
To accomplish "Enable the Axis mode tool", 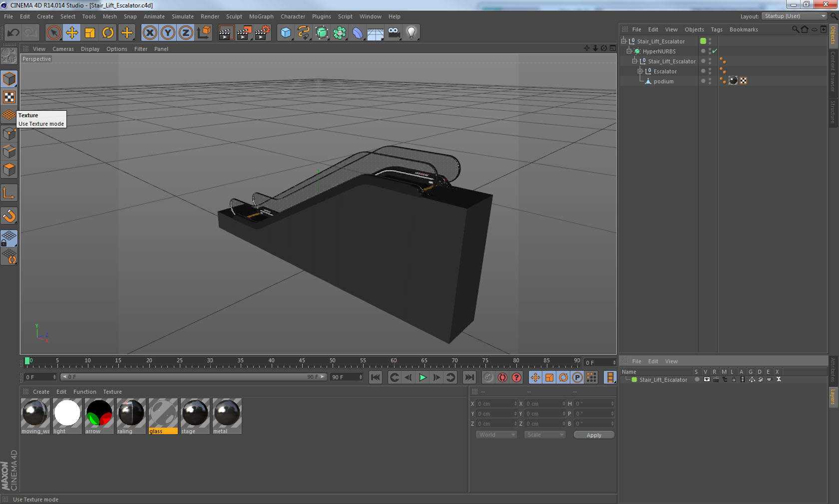I will pos(9,193).
